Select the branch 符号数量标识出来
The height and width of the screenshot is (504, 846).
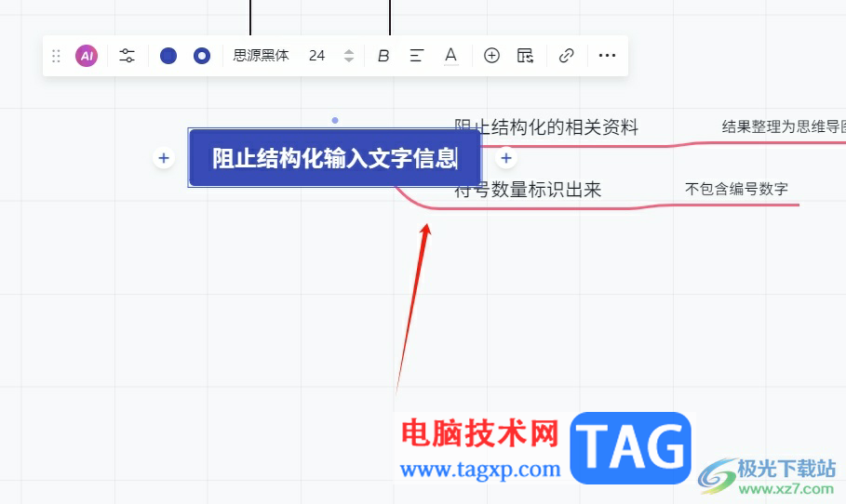tap(529, 190)
